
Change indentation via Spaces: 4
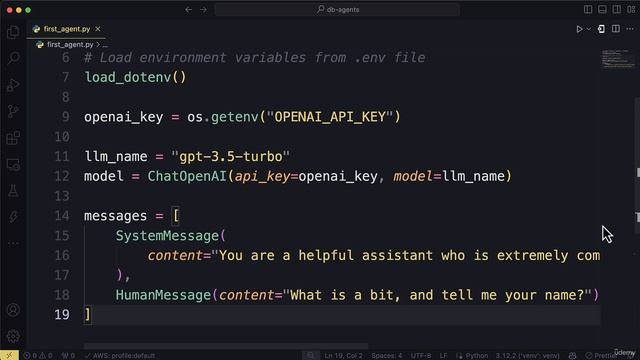point(387,356)
